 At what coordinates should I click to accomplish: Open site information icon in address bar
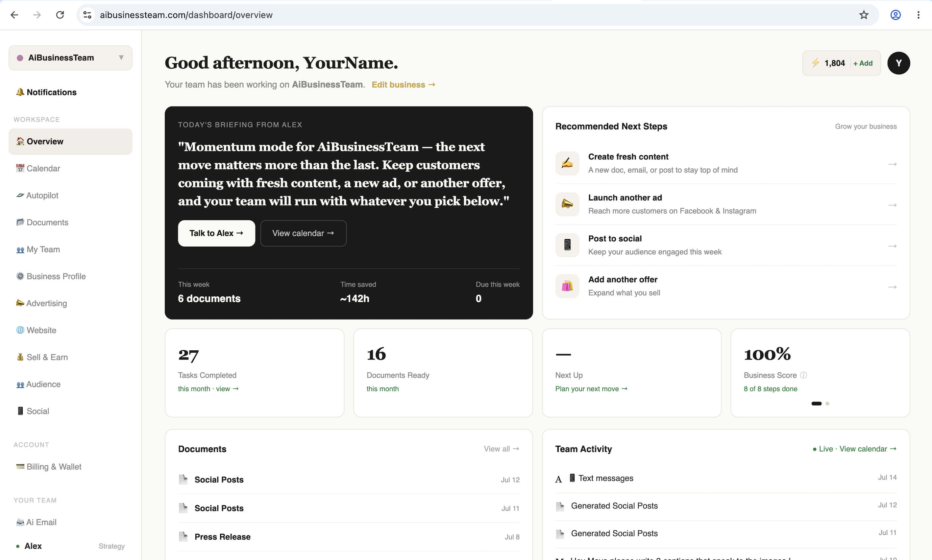(87, 15)
